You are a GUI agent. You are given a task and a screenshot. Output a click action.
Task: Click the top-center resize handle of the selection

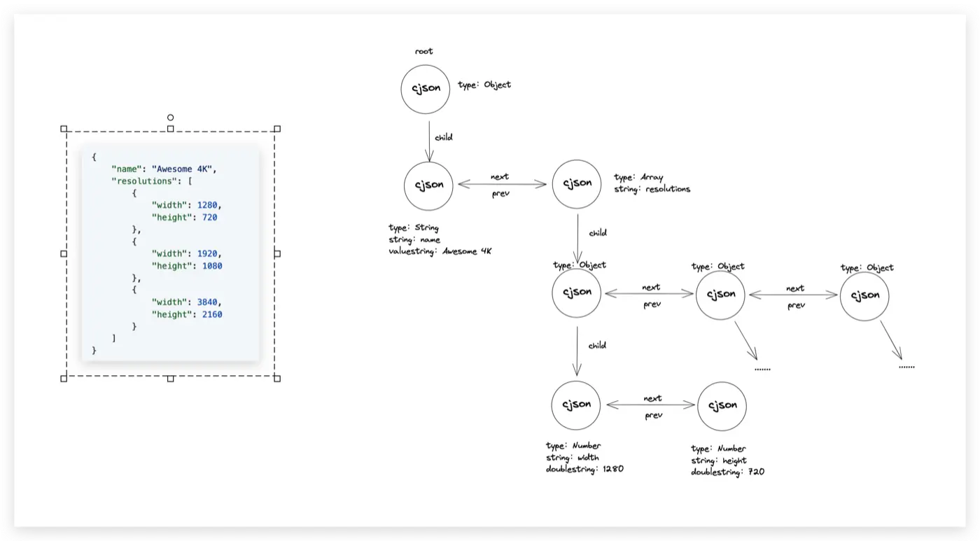[x=170, y=129]
